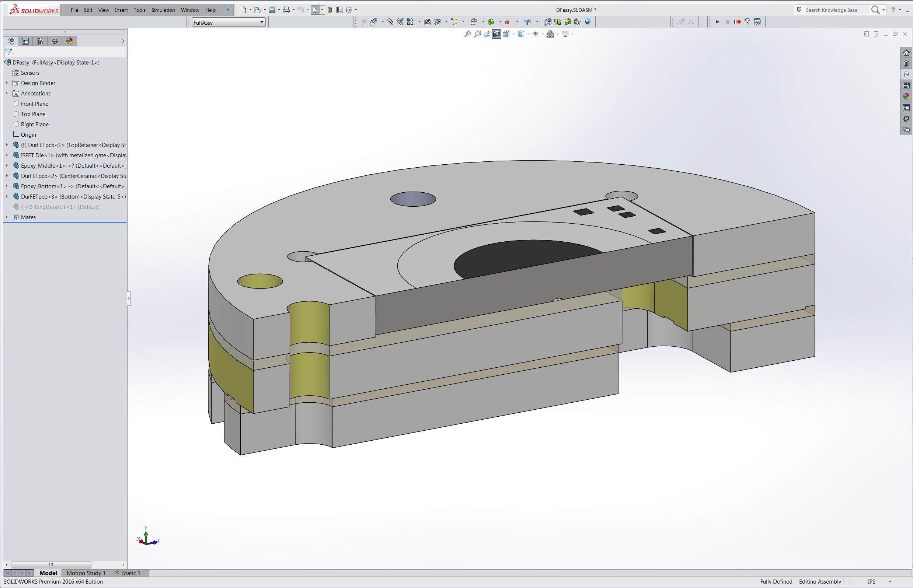Select the cursor Select tool

315,10
